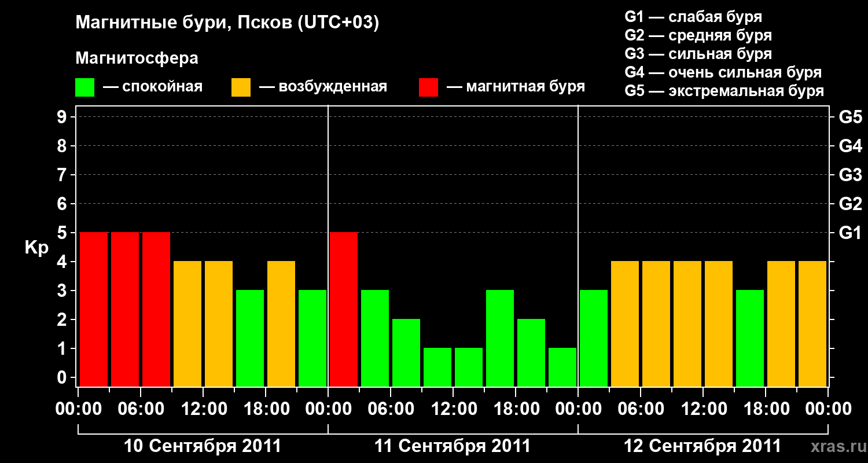
Task: Click the '11 Сентября 2011' date label
Action: (453, 446)
